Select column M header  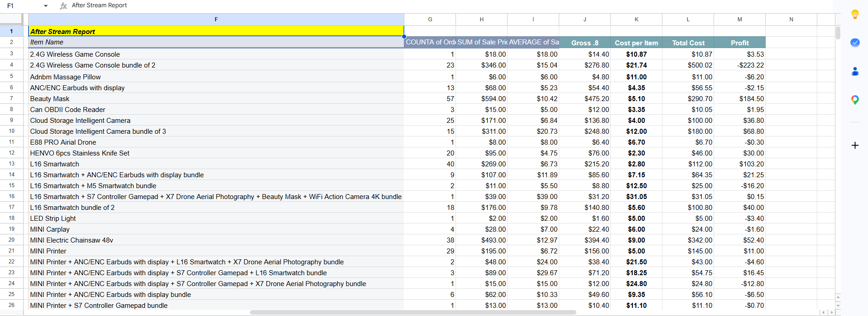[739, 19]
